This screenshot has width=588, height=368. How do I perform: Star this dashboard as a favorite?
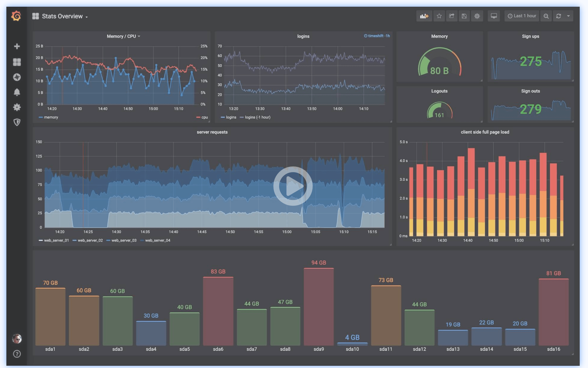(439, 16)
